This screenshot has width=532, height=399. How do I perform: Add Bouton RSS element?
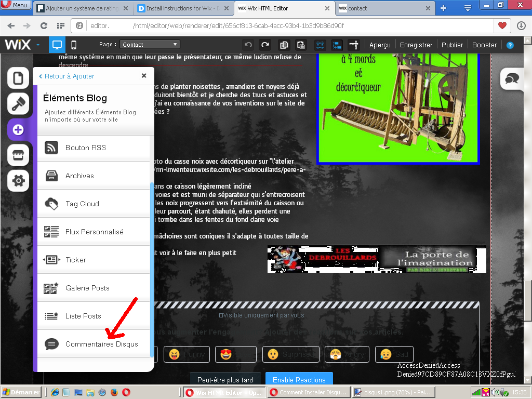tap(94, 148)
